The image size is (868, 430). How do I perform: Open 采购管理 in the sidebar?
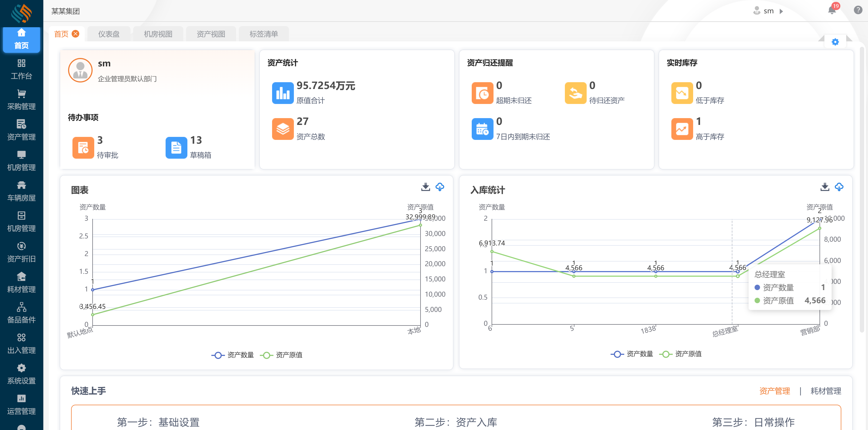pos(21,100)
